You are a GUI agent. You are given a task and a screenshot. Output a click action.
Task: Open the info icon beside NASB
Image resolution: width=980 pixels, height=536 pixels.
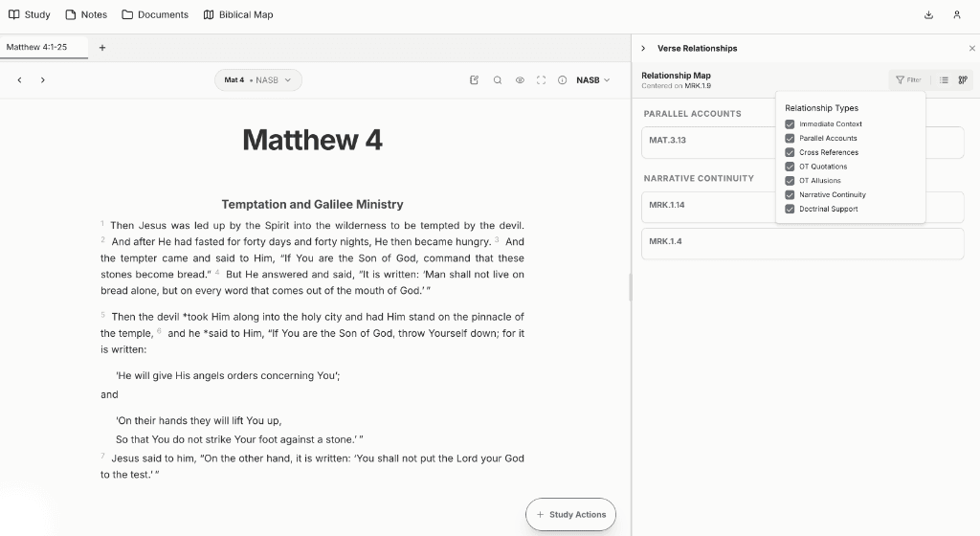563,80
